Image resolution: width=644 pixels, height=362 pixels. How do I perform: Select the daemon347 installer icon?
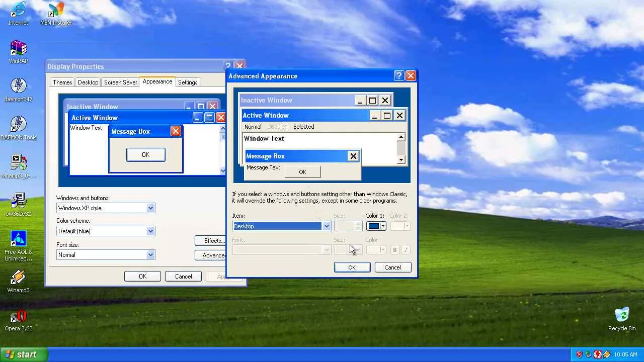coord(18,90)
